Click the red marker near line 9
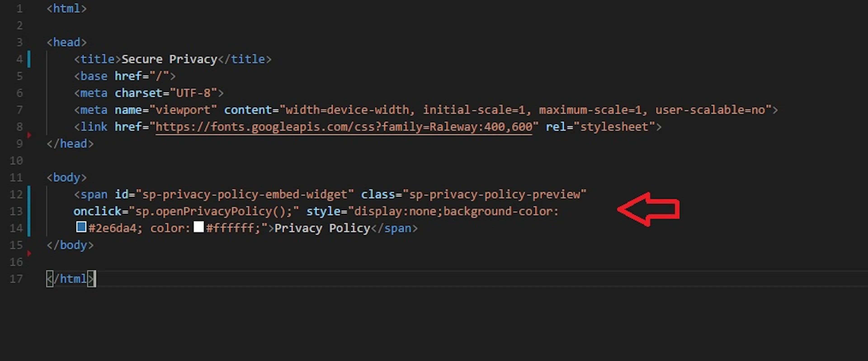 (x=29, y=135)
